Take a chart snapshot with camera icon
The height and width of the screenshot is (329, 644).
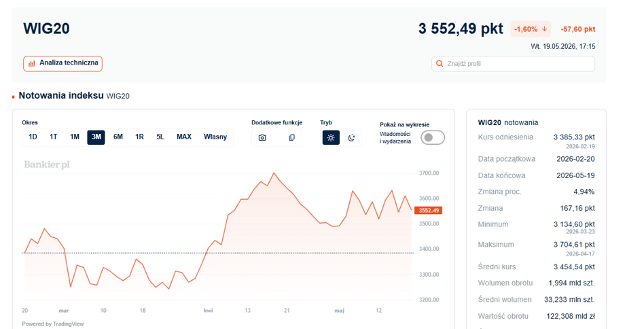point(262,137)
